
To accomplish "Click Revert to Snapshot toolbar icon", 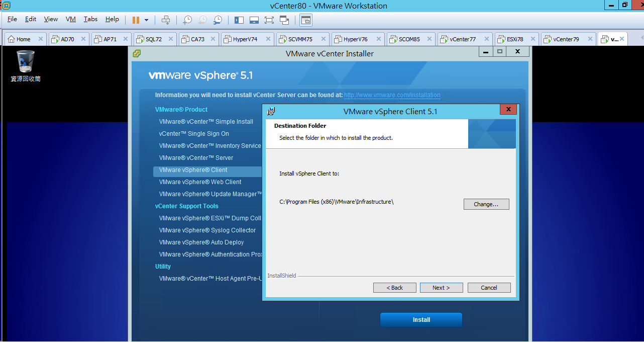I will 202,20.
